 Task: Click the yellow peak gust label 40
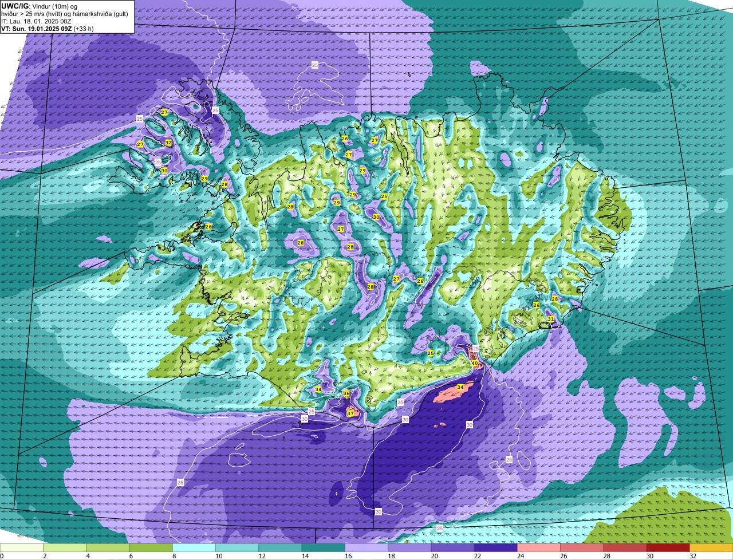click(475, 363)
